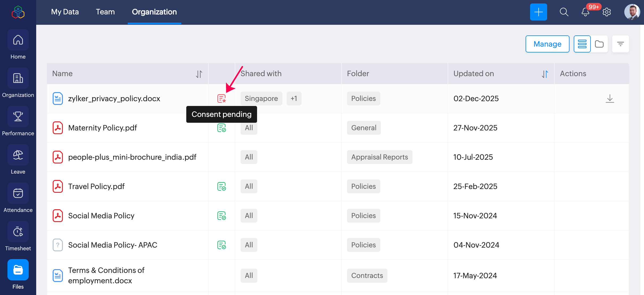Expand the +1 shared-with badge
Screen dimensions: 644x295
click(294, 99)
